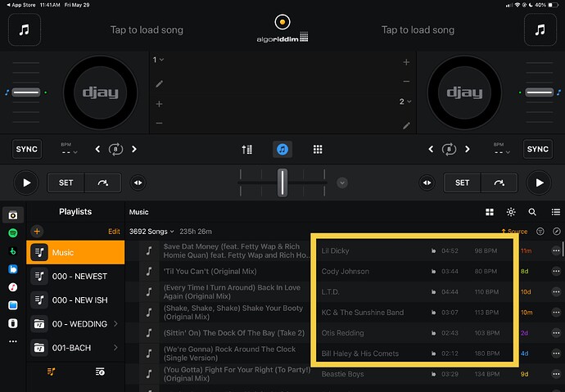
Task: Zoom out right waveform minus
Action: tap(406, 82)
